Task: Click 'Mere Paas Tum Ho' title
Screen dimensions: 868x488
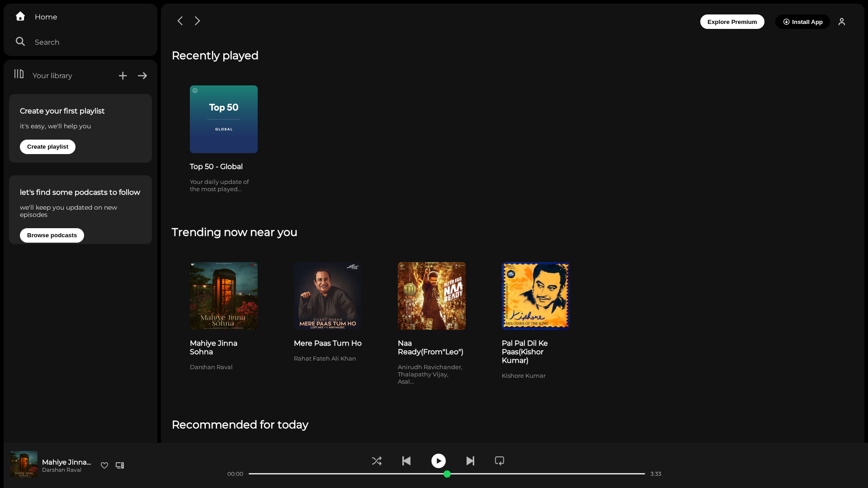Action: (x=328, y=343)
